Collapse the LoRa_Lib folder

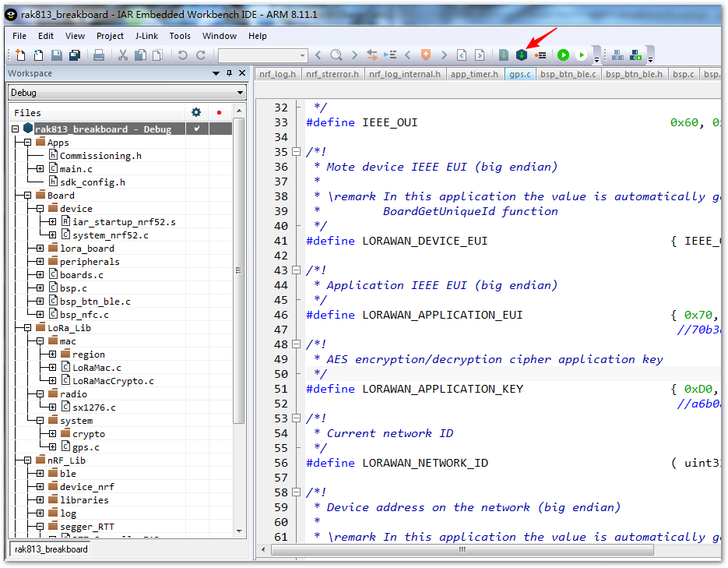click(27, 327)
